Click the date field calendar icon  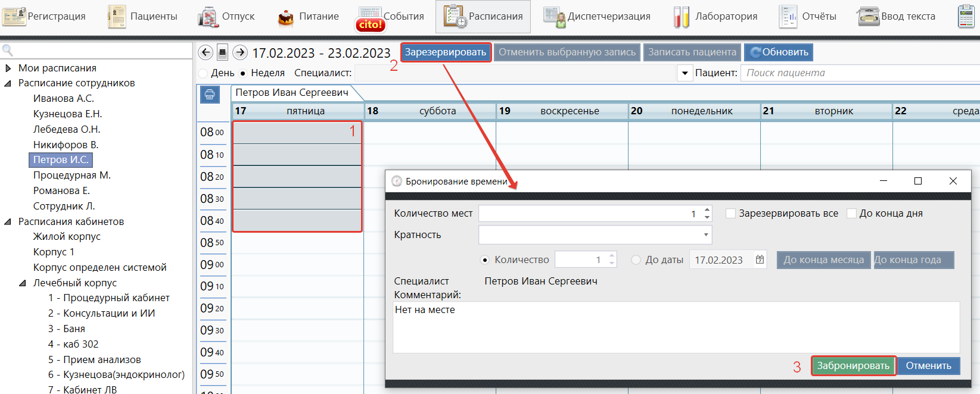(x=760, y=259)
